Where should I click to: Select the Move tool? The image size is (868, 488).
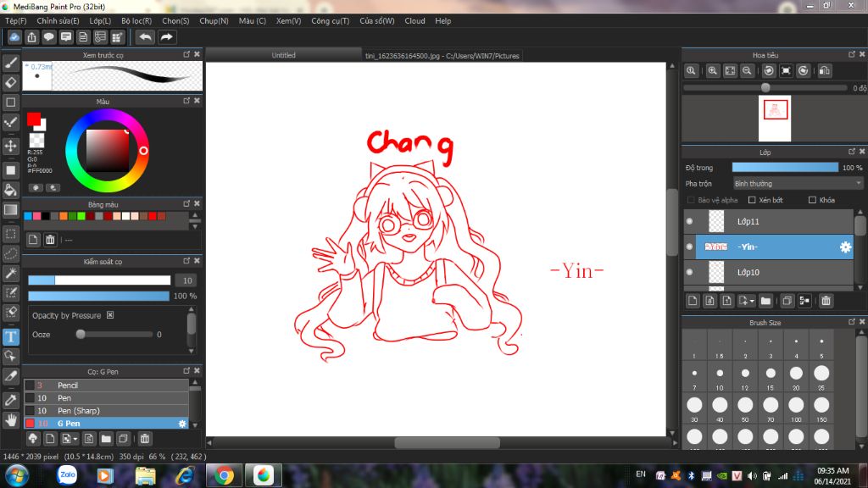point(10,146)
